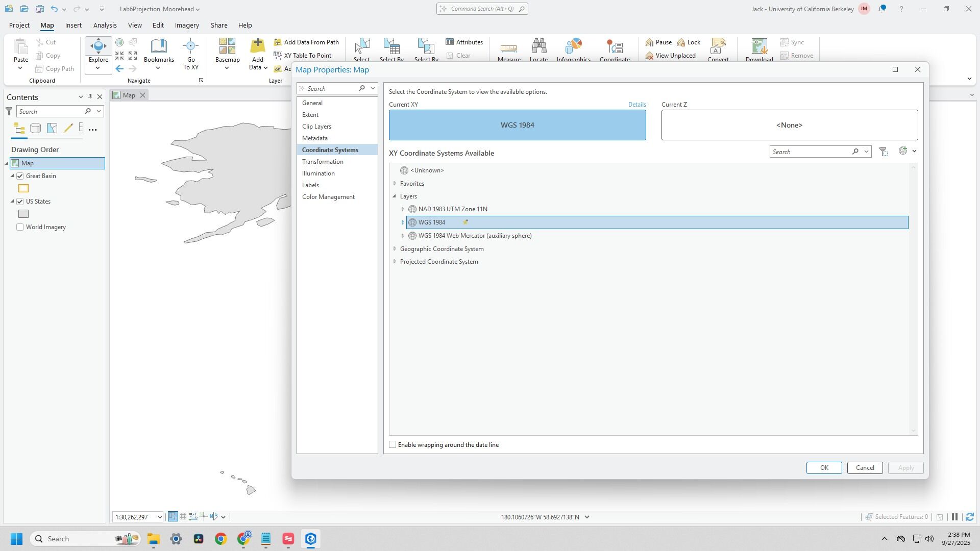980x551 pixels.
Task: Open the Analysis ribbon tab
Action: click(x=105, y=25)
